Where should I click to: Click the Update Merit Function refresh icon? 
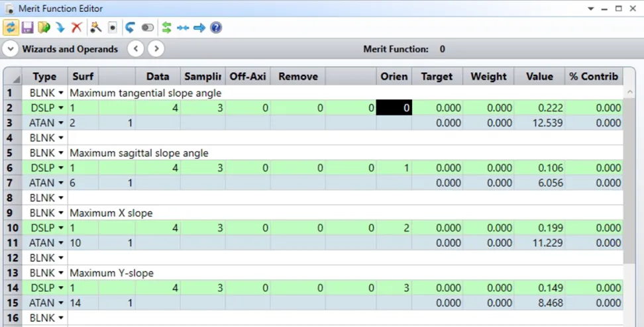click(11, 28)
